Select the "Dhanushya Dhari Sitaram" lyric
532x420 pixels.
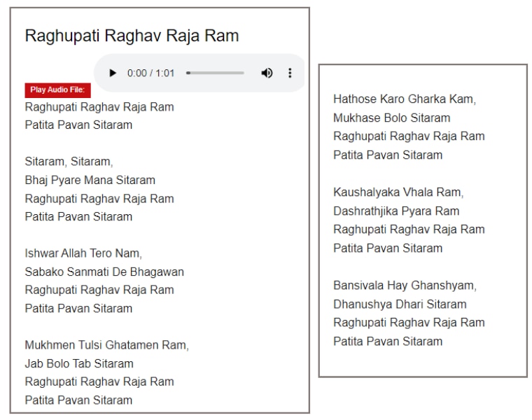pos(400,304)
